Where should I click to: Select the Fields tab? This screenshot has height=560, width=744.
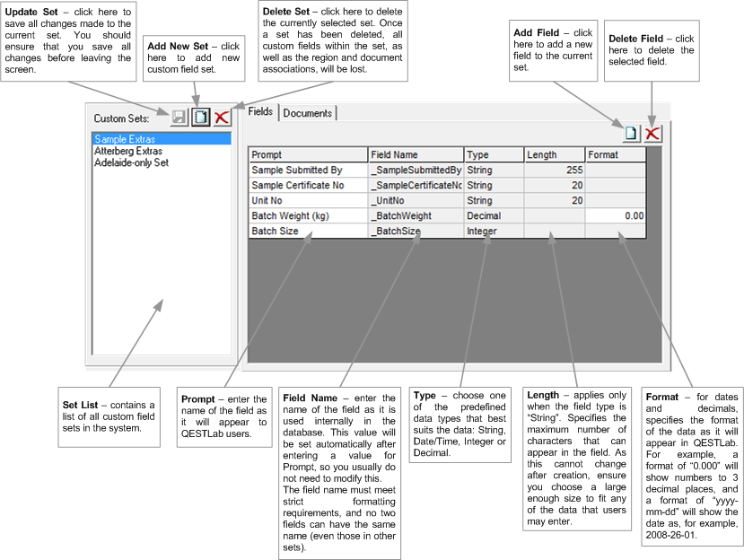click(x=260, y=112)
